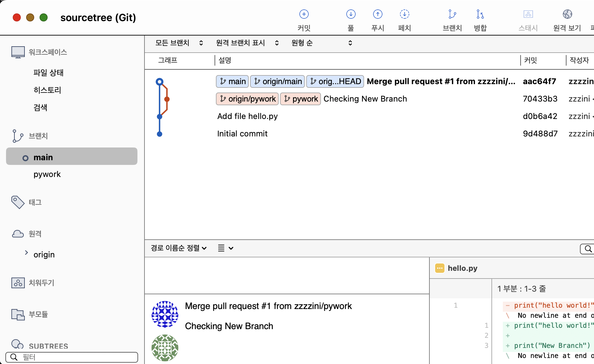Select the 'Initial commit' commit row

pos(369,134)
